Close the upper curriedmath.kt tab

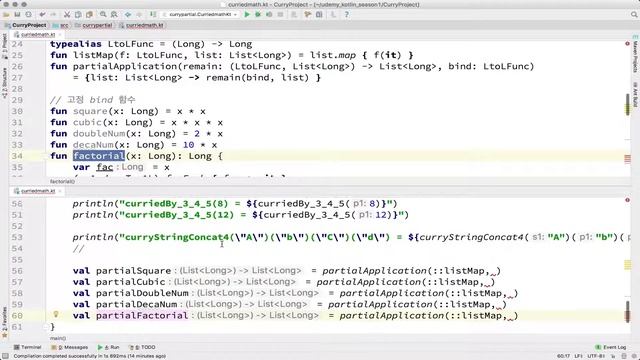[x=60, y=35]
